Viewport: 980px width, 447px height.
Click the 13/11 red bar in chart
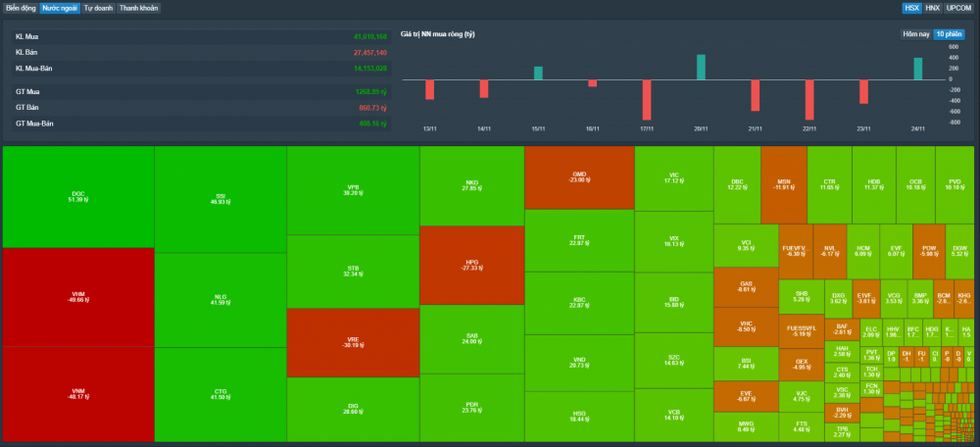(429, 89)
